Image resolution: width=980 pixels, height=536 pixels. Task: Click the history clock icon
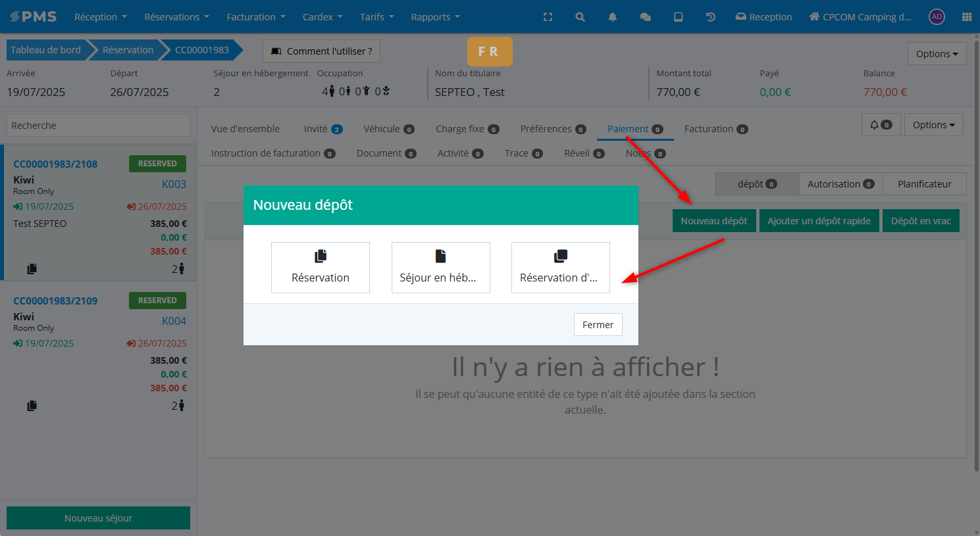[710, 17]
